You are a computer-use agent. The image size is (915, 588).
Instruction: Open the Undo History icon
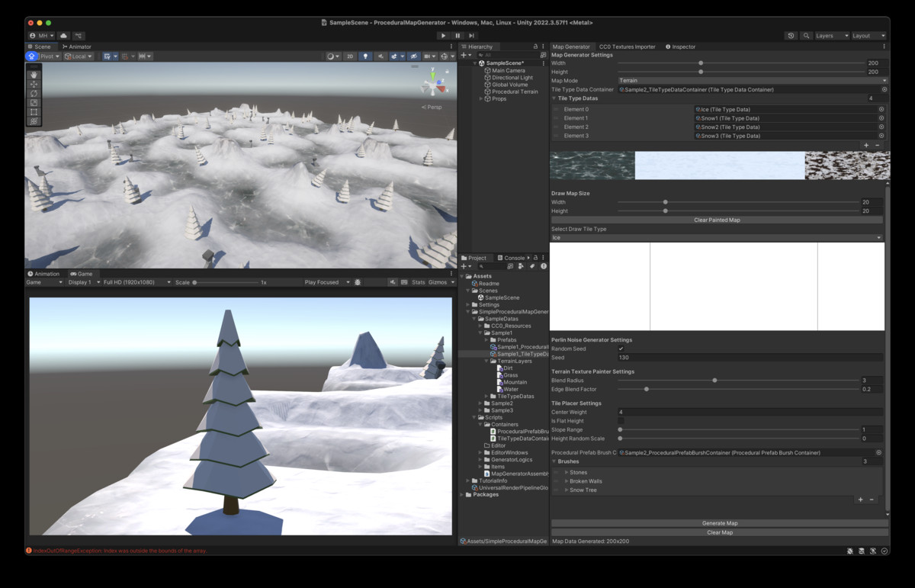click(x=791, y=36)
